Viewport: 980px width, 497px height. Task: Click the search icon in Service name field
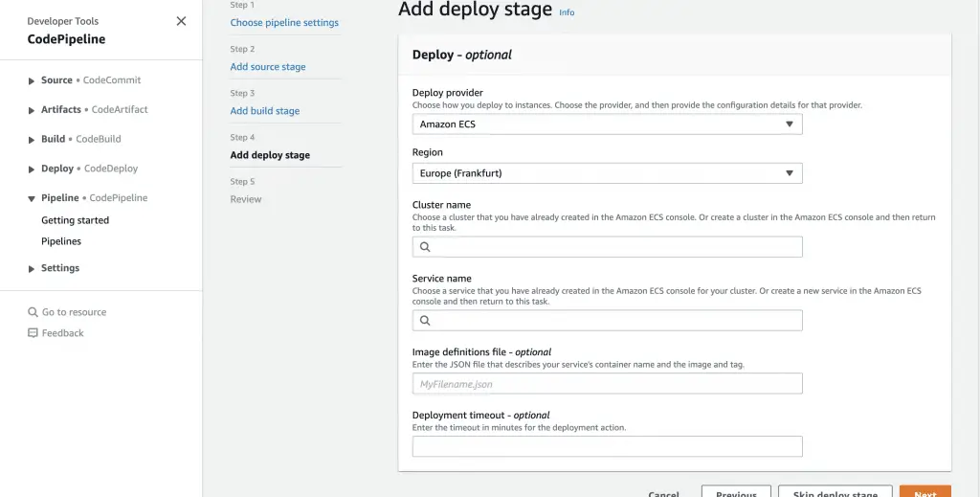[425, 321]
